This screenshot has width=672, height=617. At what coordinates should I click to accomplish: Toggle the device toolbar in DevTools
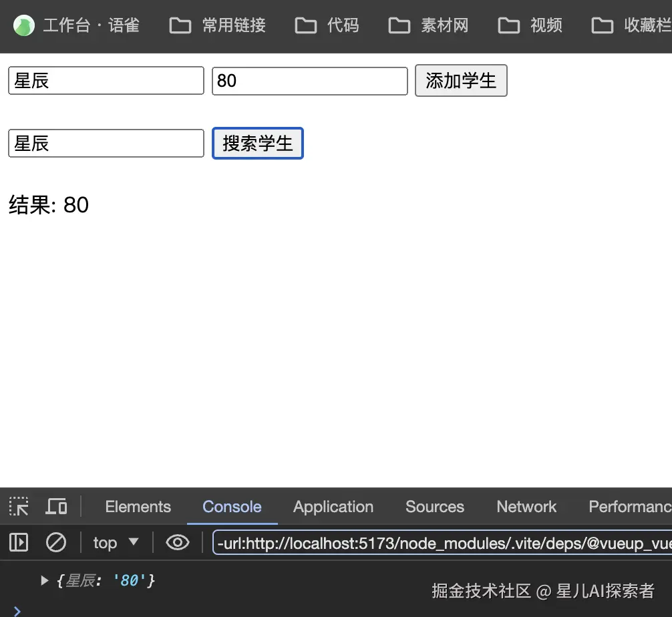[x=56, y=507]
